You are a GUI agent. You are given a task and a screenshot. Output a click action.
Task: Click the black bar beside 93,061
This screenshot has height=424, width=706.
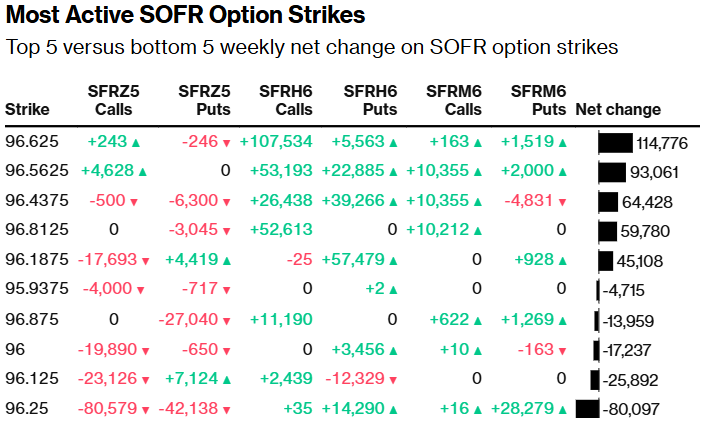coord(611,172)
